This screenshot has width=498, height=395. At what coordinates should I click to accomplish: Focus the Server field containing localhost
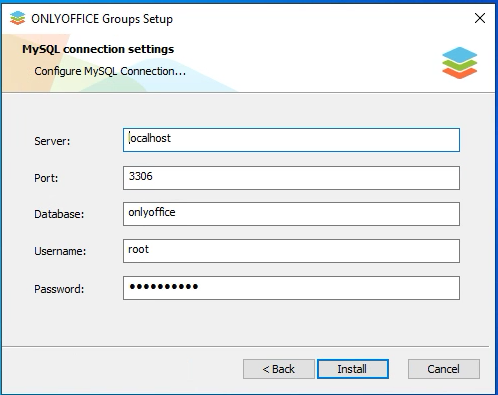point(291,140)
